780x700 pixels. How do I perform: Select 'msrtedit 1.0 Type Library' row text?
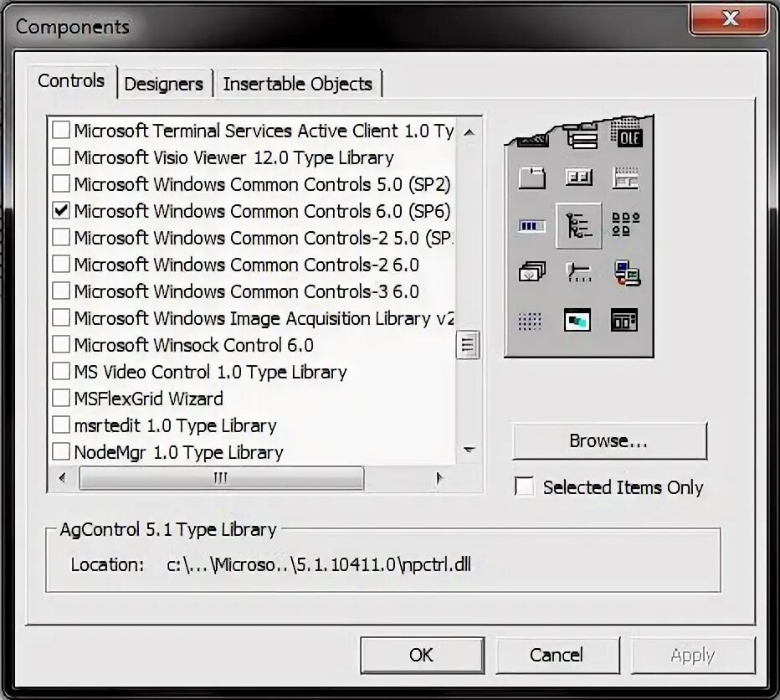(175, 425)
